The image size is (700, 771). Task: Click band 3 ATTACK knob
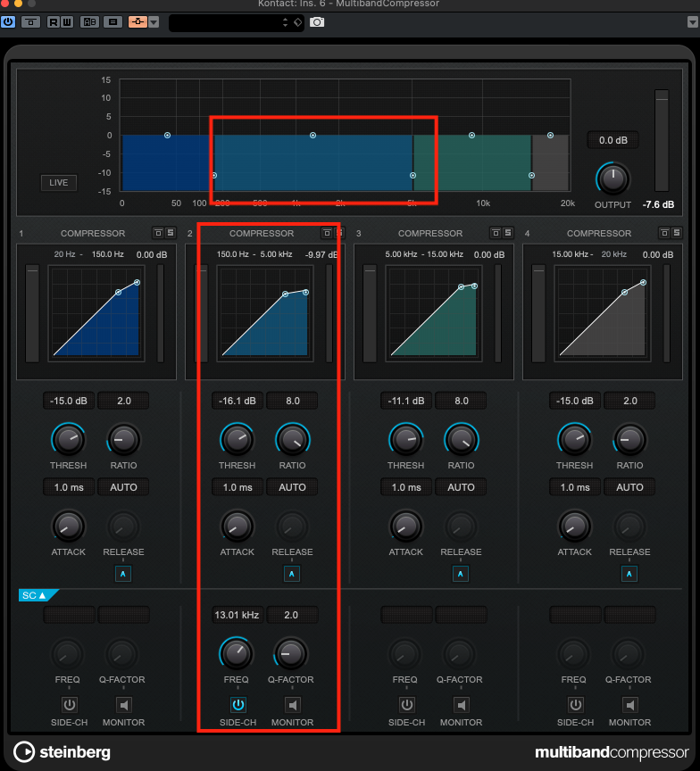[x=406, y=526]
